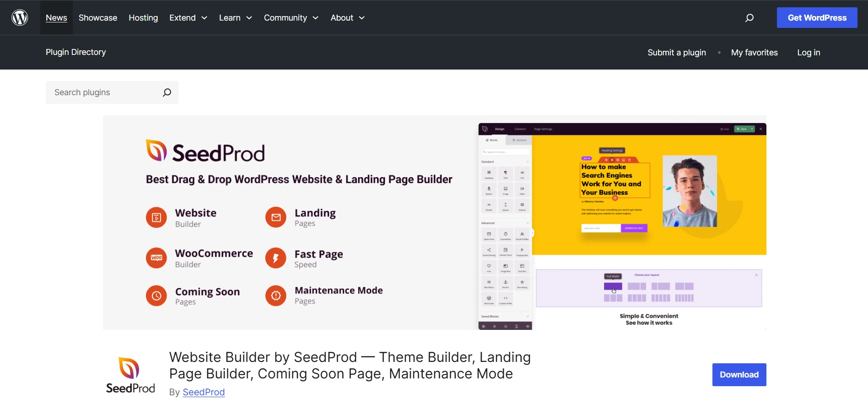Screen dimensions: 868x415
Task: Expand the About dropdown menu
Action: tap(347, 18)
